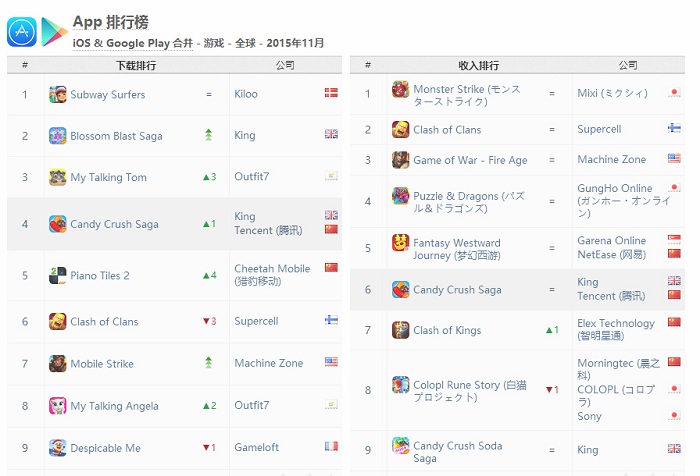700x476 pixels.
Task: Click the My Talking Angela game icon
Action: pyautogui.click(x=58, y=406)
